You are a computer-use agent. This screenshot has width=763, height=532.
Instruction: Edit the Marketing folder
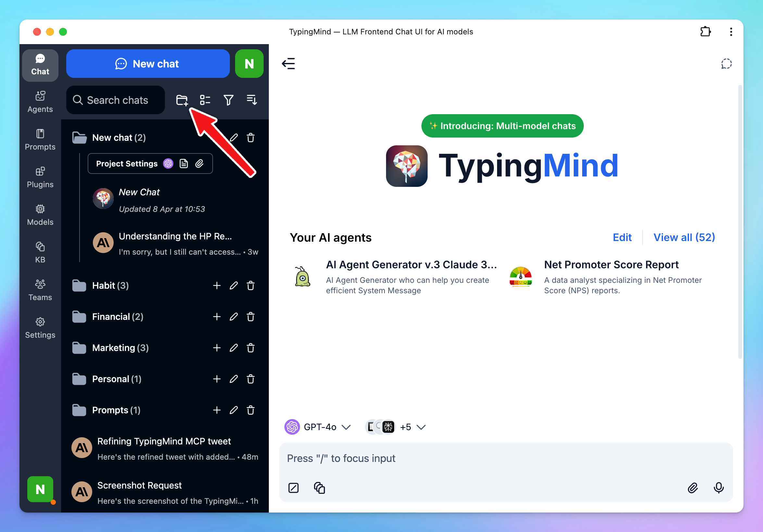click(x=234, y=348)
